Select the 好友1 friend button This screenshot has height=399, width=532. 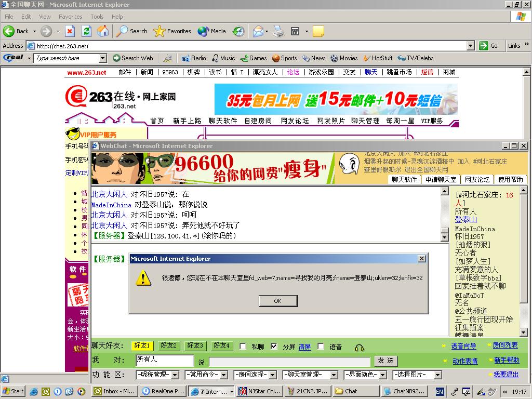tap(142, 345)
